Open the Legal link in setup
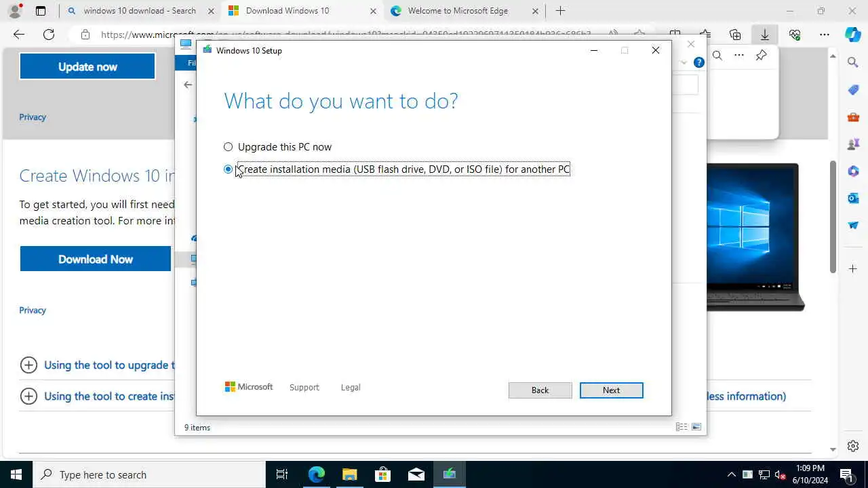Image resolution: width=868 pixels, height=488 pixels. click(351, 388)
